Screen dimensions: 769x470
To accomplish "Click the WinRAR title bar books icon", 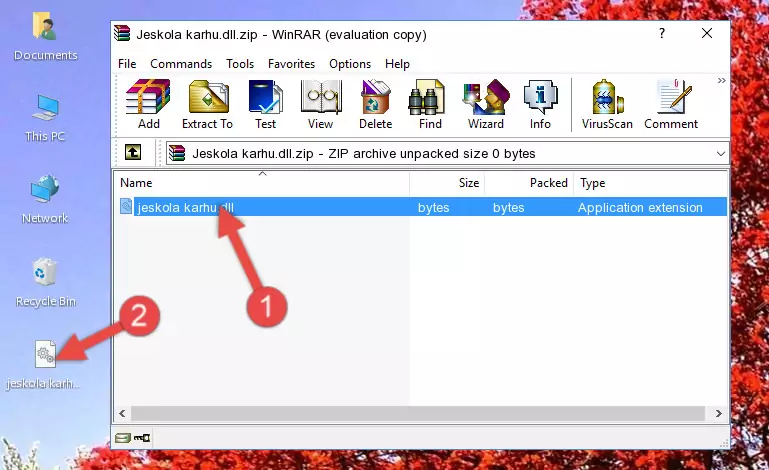I will click(x=122, y=33).
